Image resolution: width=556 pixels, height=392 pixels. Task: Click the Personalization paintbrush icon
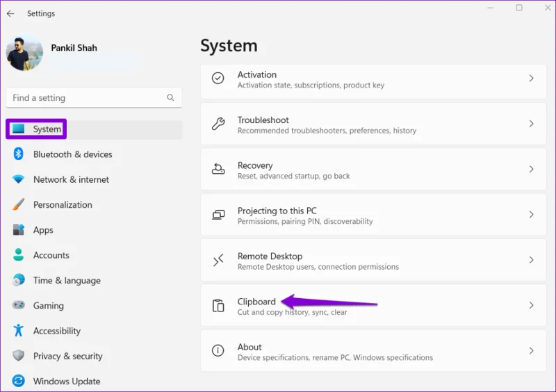(19, 204)
